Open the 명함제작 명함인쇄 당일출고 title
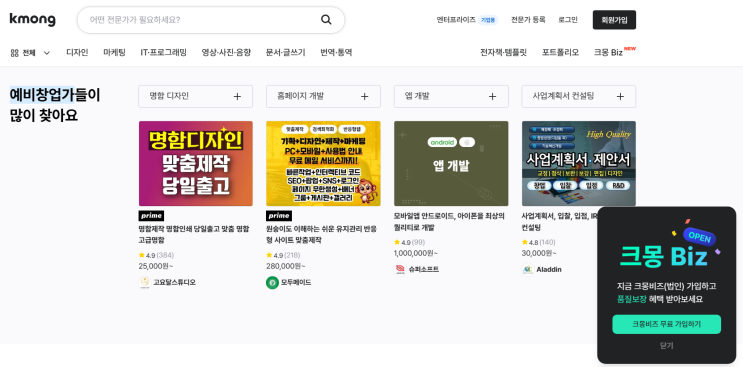The width and height of the screenshot is (743, 367). tap(194, 234)
